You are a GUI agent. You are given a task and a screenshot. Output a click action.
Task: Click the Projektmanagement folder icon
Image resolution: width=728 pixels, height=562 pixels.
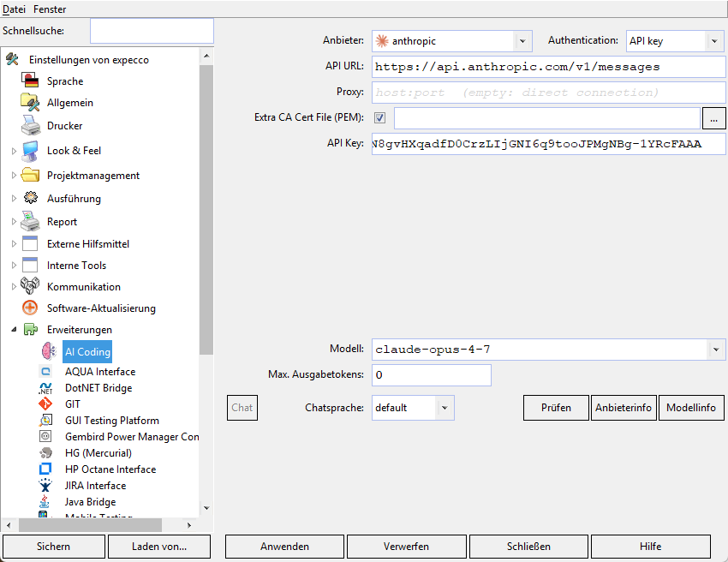[30, 175]
